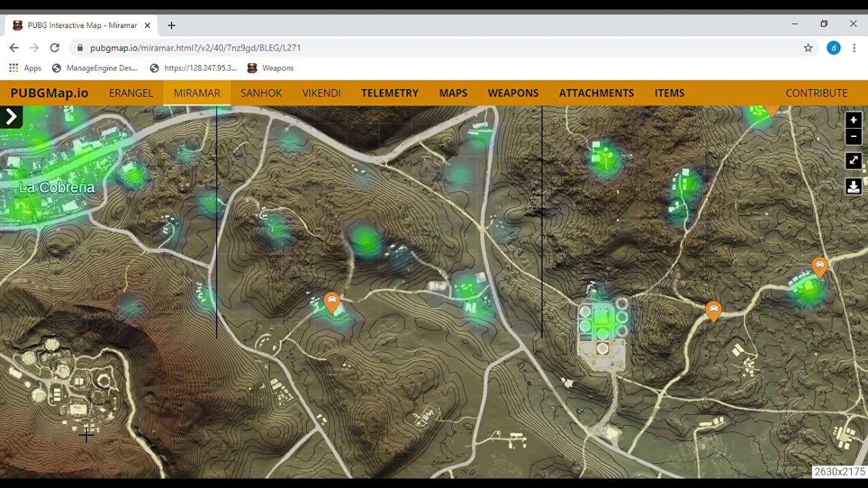Viewport: 868px width, 488px height.
Task: Download the map image icon
Action: (x=853, y=186)
